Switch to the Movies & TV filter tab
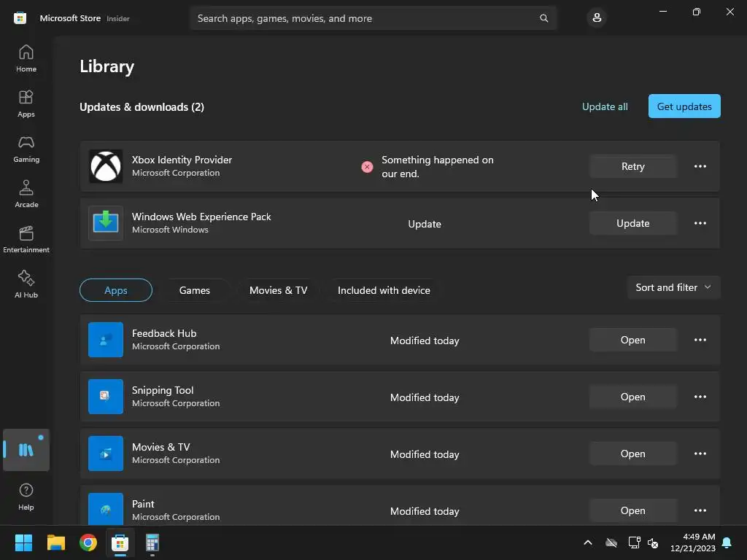 coord(278,290)
